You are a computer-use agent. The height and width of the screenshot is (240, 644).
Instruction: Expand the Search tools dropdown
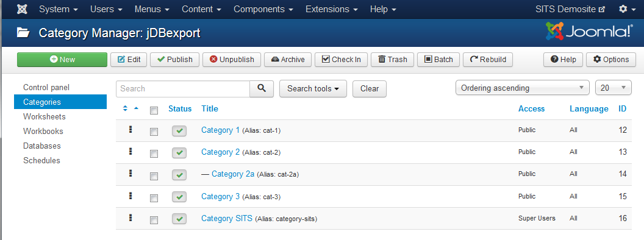tap(313, 88)
